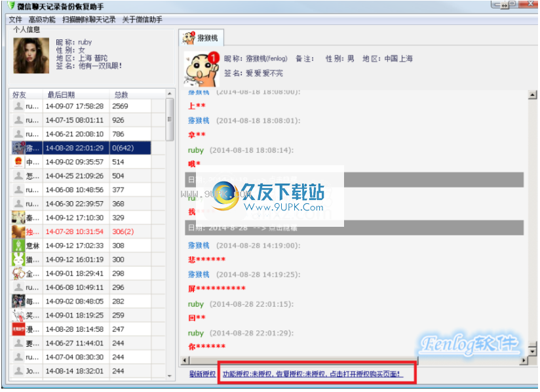Image resolution: width=540 pixels, height=392 pixels.
Task: Select the date cell 14-09-02 08:48:05
Action: [76, 302]
